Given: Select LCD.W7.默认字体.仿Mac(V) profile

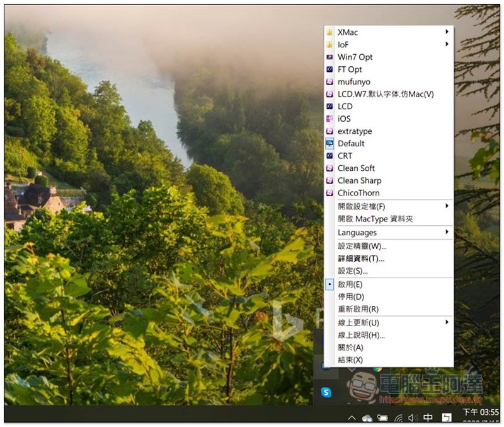Looking at the screenshot, I should pyautogui.click(x=389, y=94).
